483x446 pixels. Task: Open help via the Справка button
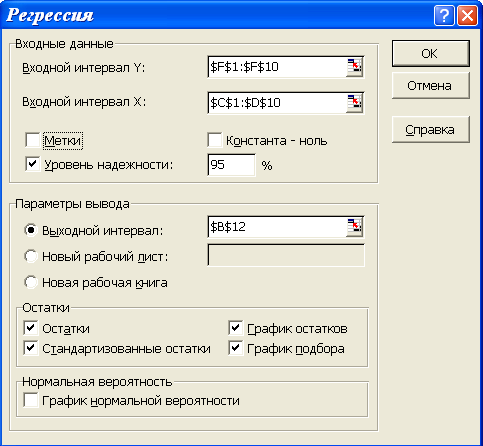pyautogui.click(x=431, y=130)
